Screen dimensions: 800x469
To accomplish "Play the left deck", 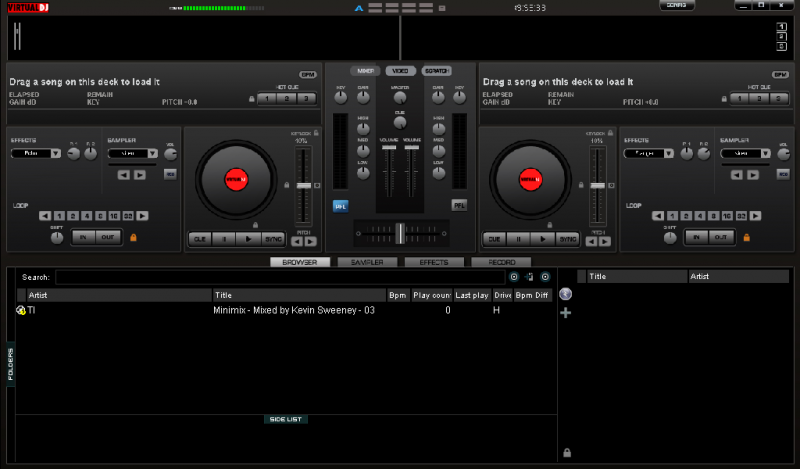I will [x=248, y=239].
